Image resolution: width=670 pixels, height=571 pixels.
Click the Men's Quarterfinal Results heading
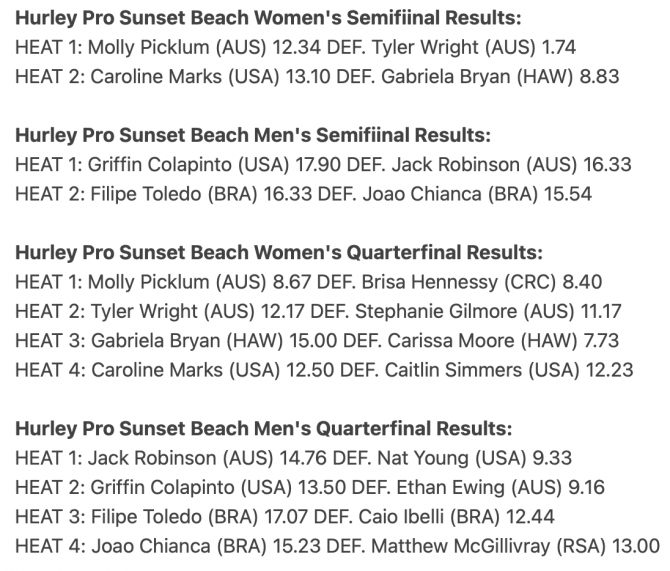pyautogui.click(x=264, y=429)
